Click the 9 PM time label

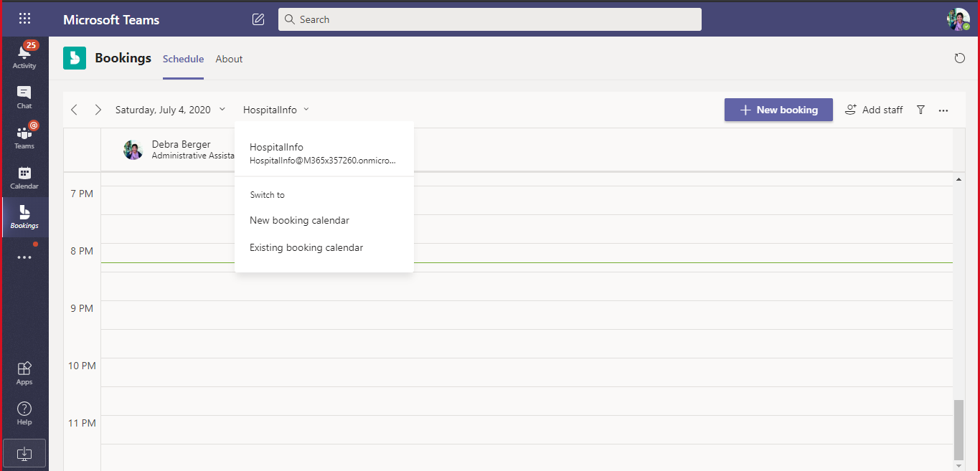point(82,308)
